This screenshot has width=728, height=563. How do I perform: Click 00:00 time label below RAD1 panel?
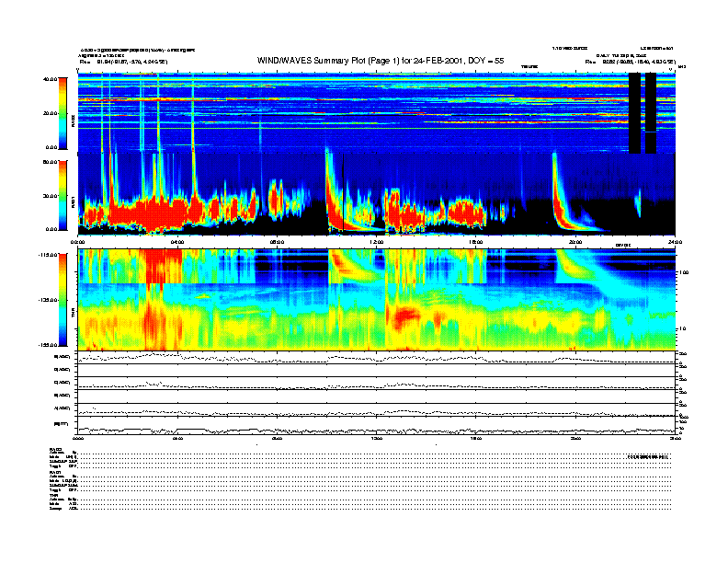click(78, 242)
